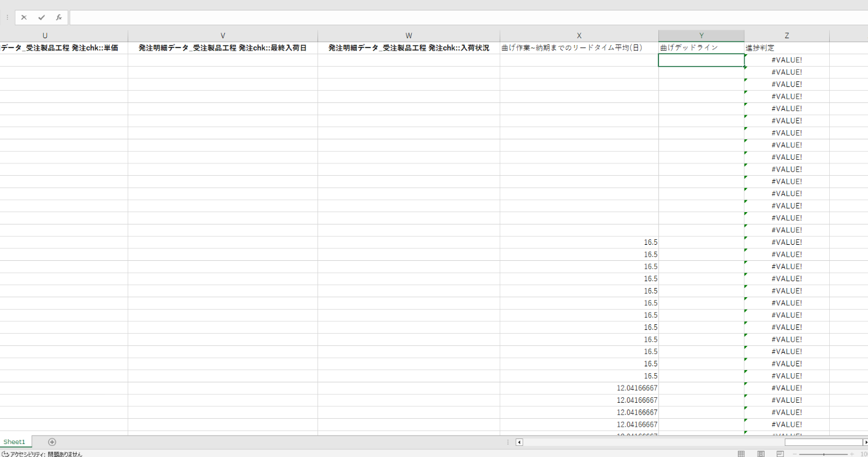Select column V header

pos(223,36)
